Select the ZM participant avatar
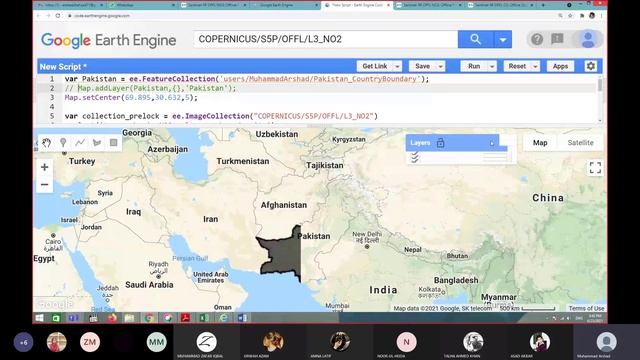 coord(90,342)
